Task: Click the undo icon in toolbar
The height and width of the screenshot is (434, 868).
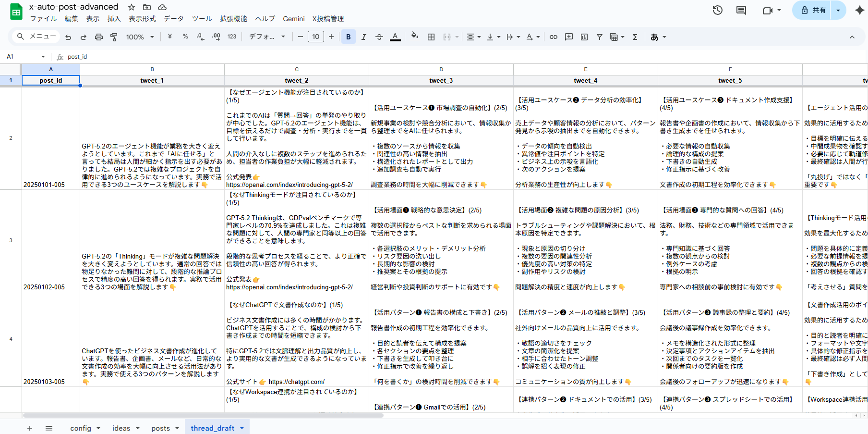Action: [x=68, y=37]
